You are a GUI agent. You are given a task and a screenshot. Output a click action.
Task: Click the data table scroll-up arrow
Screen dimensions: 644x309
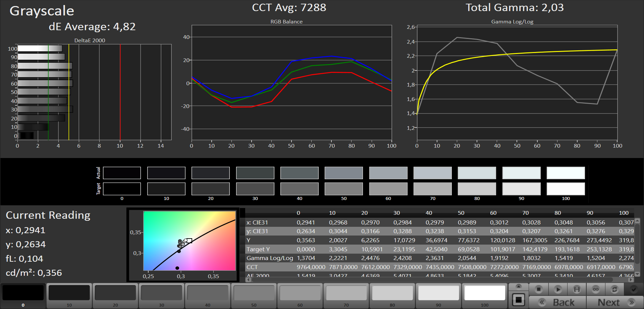[638, 221]
